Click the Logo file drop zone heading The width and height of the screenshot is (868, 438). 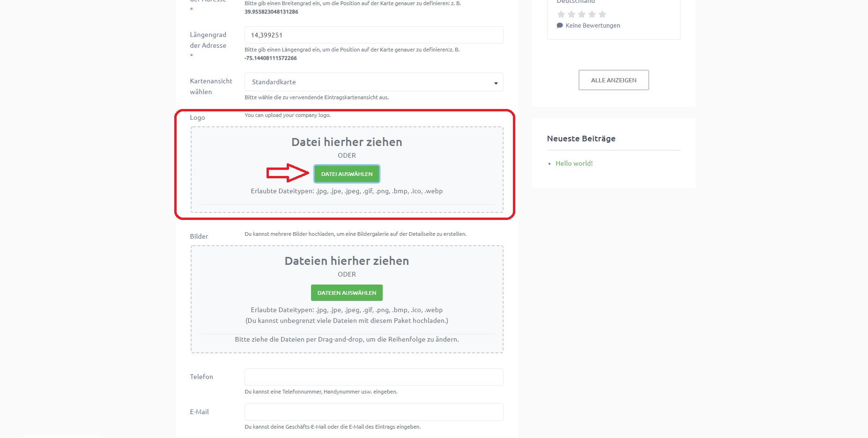point(347,142)
